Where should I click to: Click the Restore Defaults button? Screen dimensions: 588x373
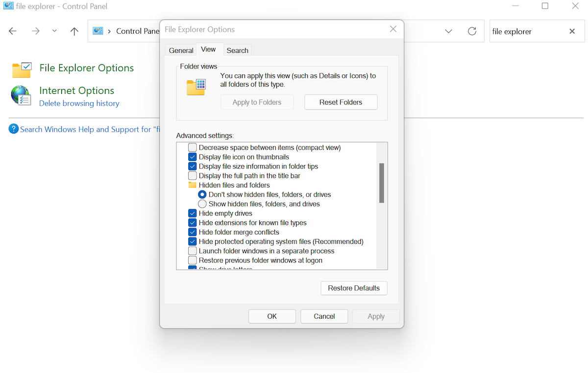354,288
